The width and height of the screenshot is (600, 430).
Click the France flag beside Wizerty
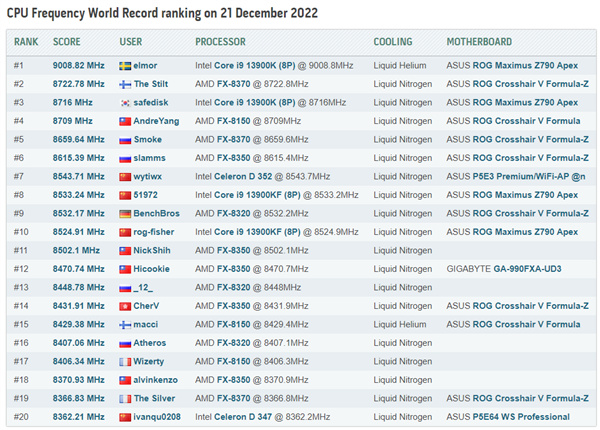[x=125, y=362]
